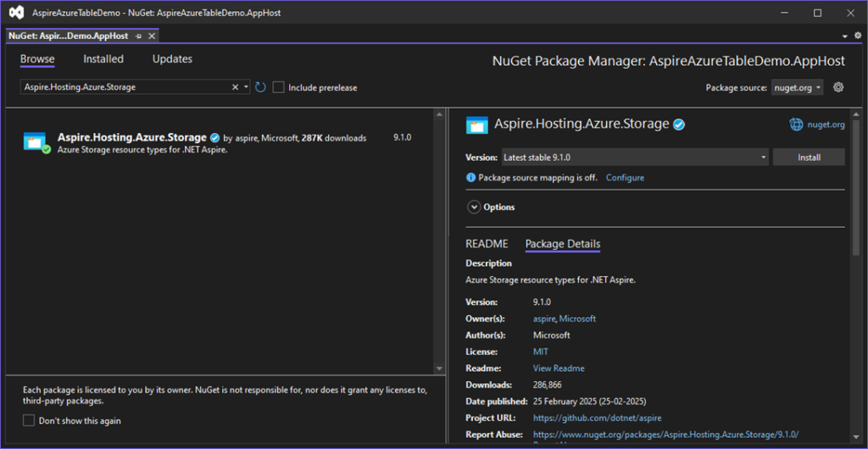Minimize the Visual Studio window
Screen dimensions: 868x449
click(x=782, y=13)
